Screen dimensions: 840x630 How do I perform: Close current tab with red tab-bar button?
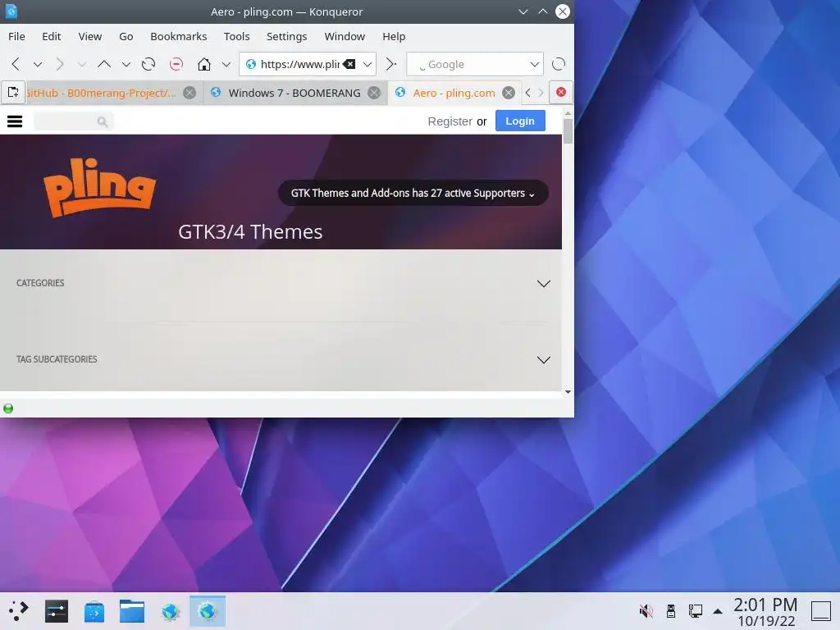coord(561,92)
